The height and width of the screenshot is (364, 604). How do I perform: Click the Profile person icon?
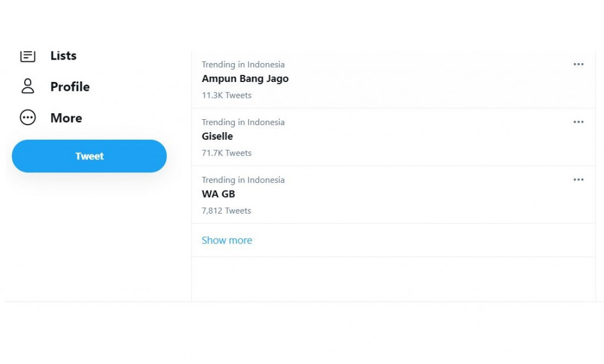(28, 86)
